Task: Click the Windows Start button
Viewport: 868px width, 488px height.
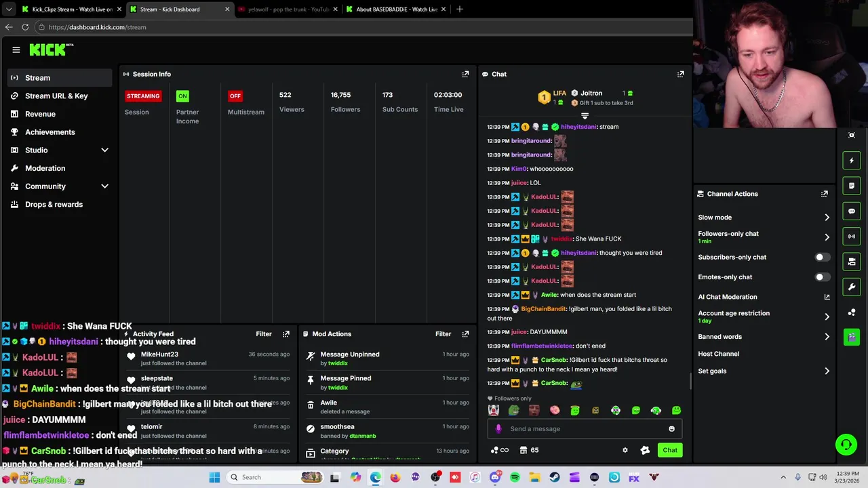Action: click(214, 477)
